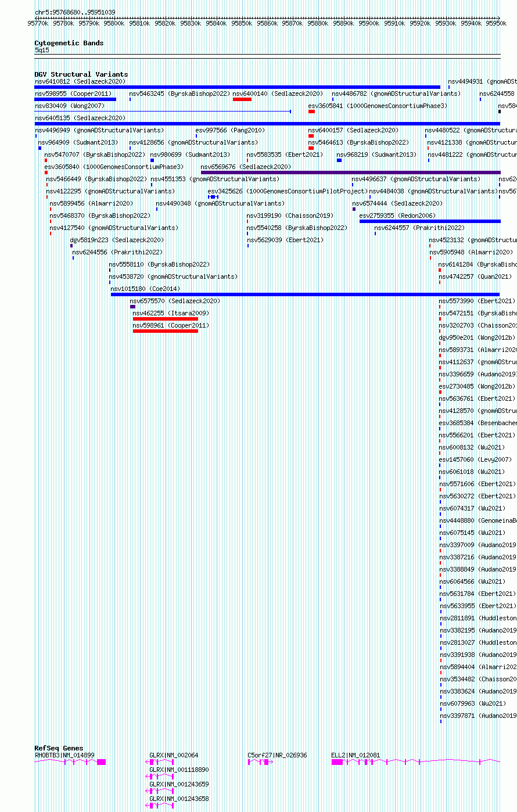This screenshot has height=812, width=517.
Task: Click nsv5899456 (Almarri2020) label
Action: tap(91, 203)
